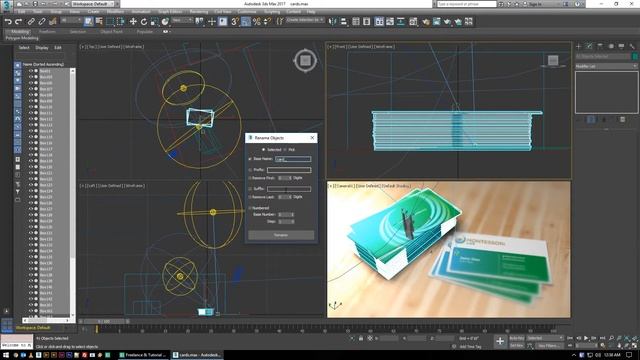Click the time slider handle on the track bar
The image size is (640, 360).
point(104,322)
